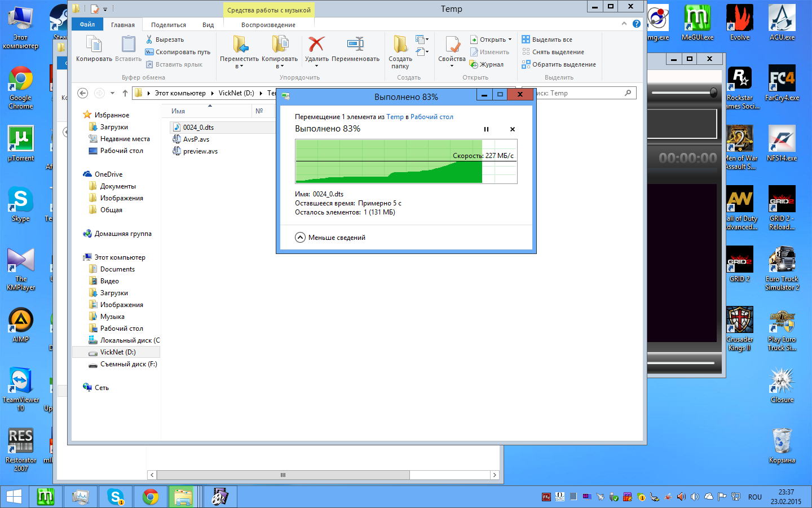Click the Paste (Вставить) ribbon icon
Viewport: 812px width, 508px height.
129,44
